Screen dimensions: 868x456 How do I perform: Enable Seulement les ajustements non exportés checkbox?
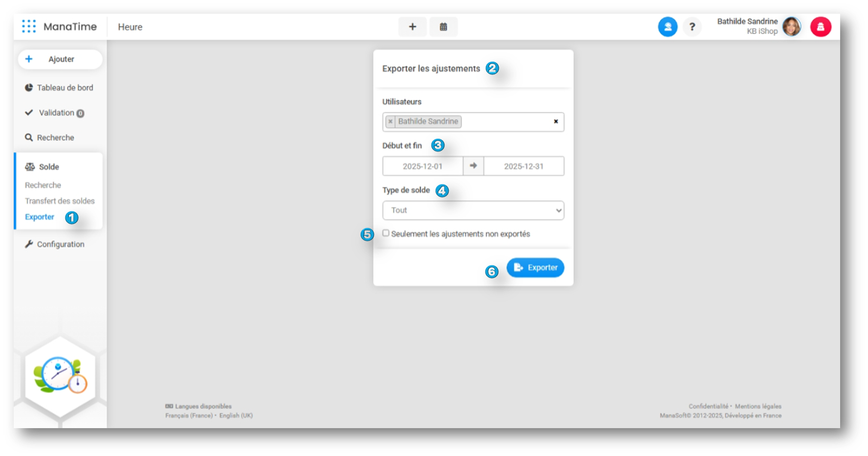point(386,233)
